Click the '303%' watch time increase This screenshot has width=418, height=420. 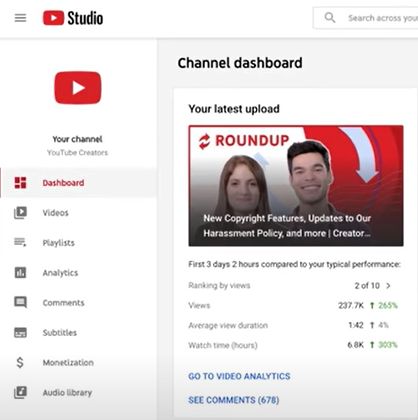coord(388,345)
